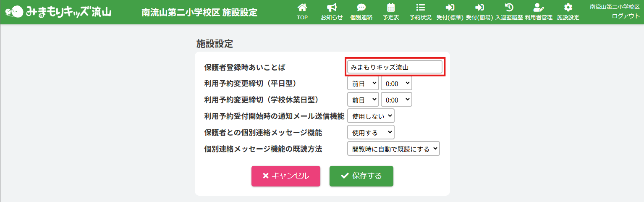Viewport: 644px width, 202px height.
Task: Expand 通知メール送信機能 dropdown
Action: coord(371,116)
